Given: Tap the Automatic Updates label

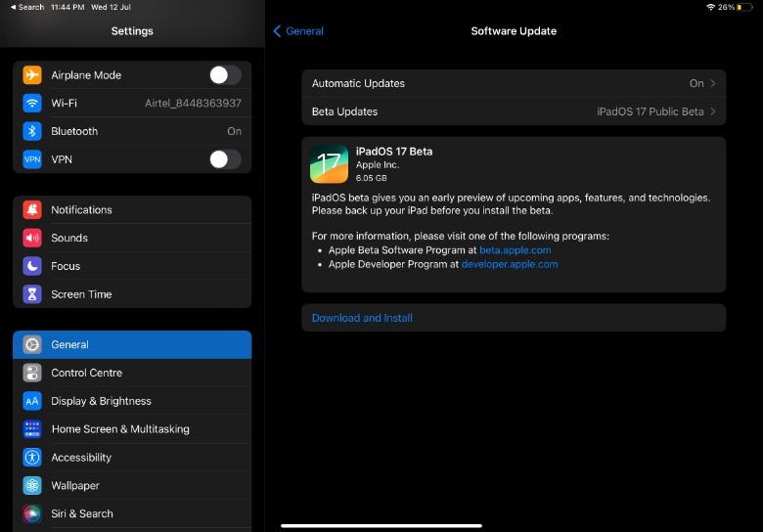Looking at the screenshot, I should pos(358,83).
